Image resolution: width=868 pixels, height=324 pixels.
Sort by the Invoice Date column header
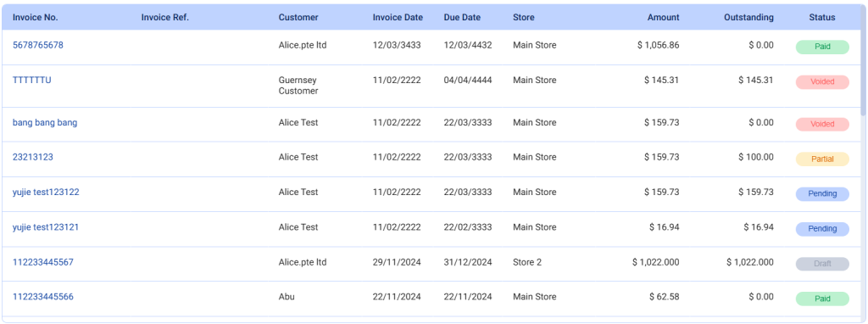pyautogui.click(x=398, y=17)
